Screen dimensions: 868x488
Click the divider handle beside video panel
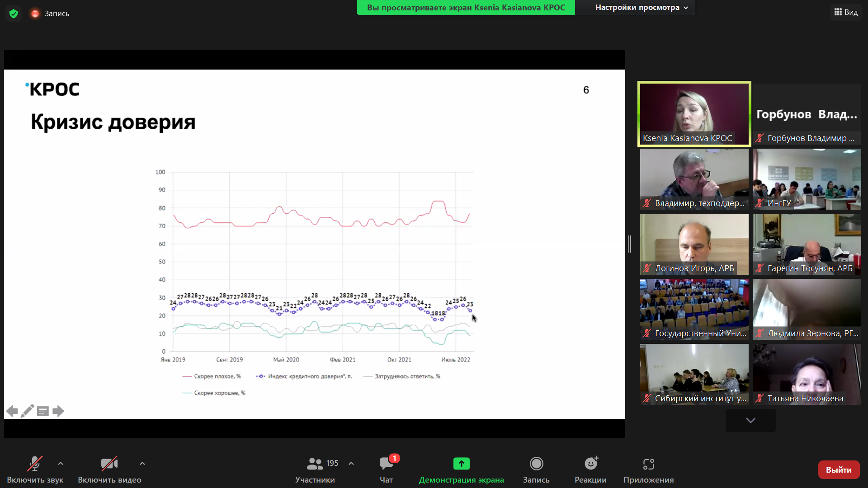[629, 244]
